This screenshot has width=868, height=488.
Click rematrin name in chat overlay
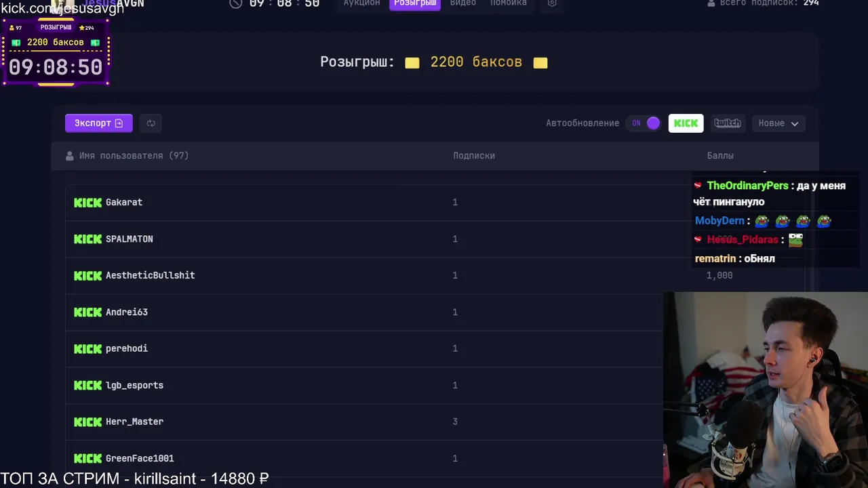point(715,259)
